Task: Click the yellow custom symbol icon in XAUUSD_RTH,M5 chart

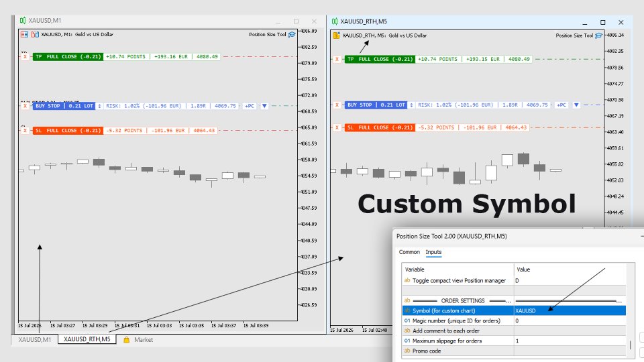Action: tap(336, 36)
